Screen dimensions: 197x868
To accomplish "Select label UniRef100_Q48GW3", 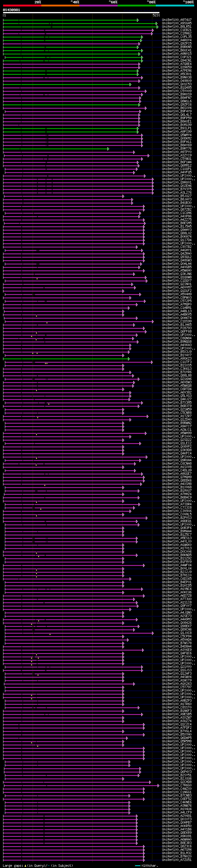I will [177, 260].
